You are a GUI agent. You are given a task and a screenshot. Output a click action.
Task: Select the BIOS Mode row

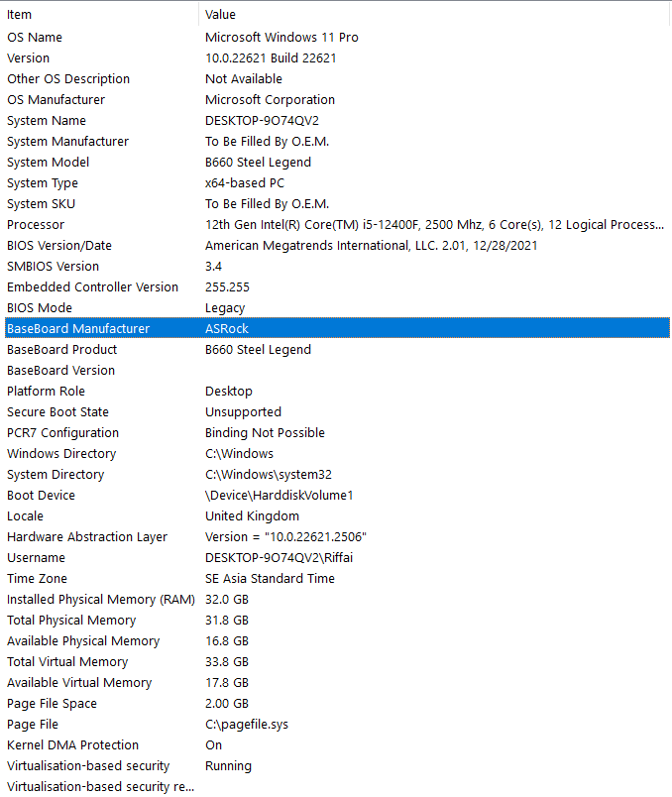click(x=337, y=308)
